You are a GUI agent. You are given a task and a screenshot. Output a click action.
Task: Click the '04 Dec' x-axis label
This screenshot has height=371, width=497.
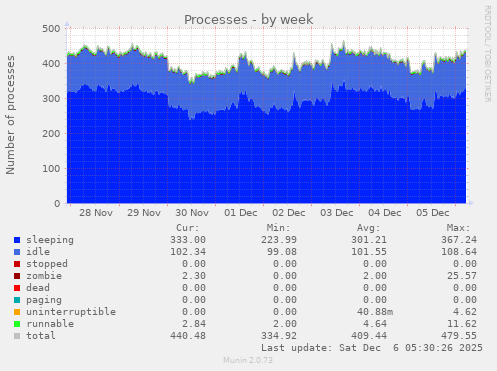(385, 213)
